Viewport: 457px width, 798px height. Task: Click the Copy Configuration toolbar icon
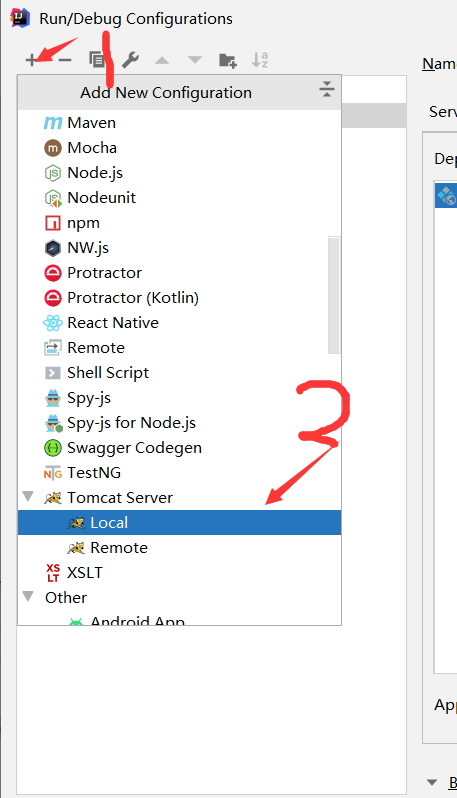tap(97, 60)
